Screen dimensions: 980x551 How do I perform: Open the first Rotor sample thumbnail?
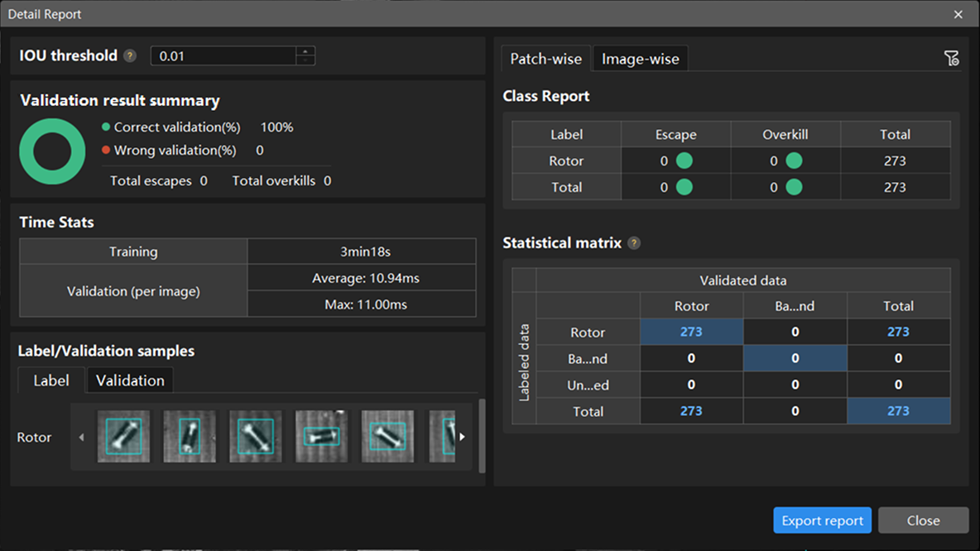coord(124,437)
